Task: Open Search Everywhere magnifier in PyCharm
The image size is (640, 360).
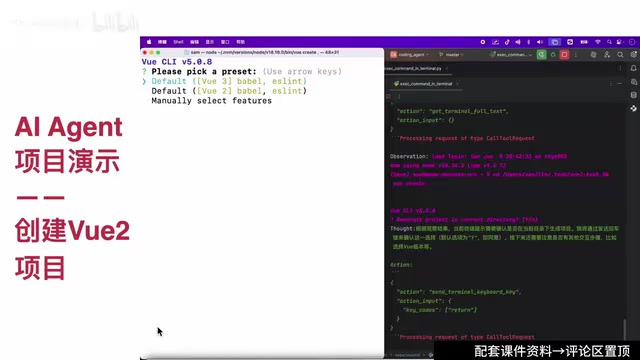Action: click(x=620, y=55)
